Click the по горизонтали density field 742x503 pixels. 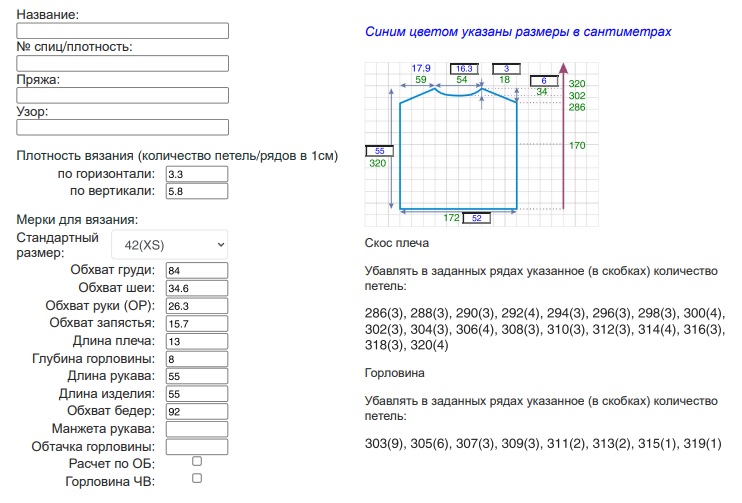pos(196,174)
